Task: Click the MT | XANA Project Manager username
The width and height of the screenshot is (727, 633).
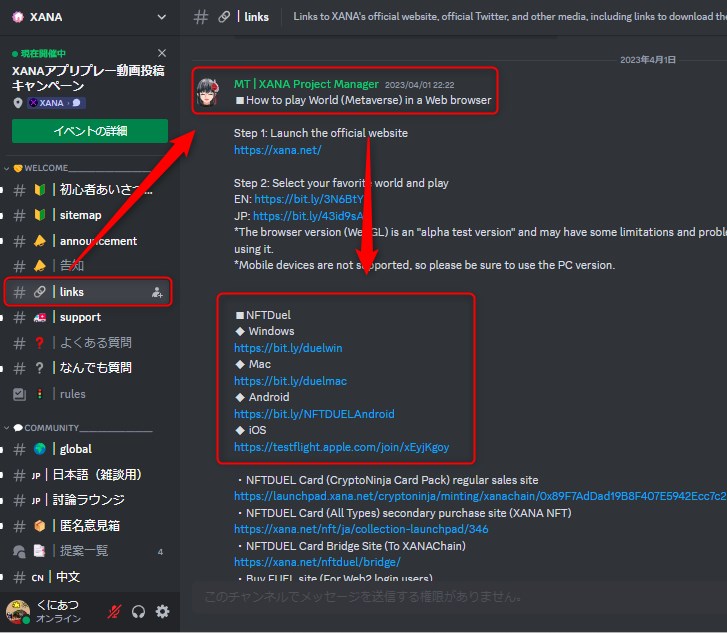Action: tap(306, 84)
